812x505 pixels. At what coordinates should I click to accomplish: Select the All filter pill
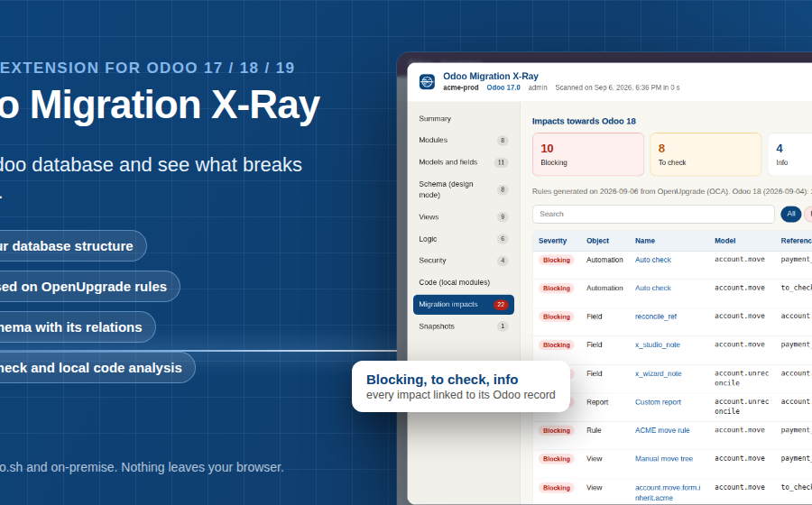(x=790, y=214)
